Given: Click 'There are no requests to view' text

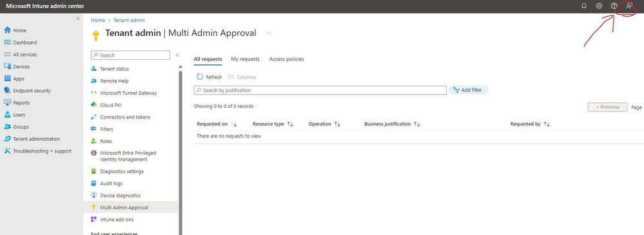Looking at the screenshot, I should coord(229,136).
